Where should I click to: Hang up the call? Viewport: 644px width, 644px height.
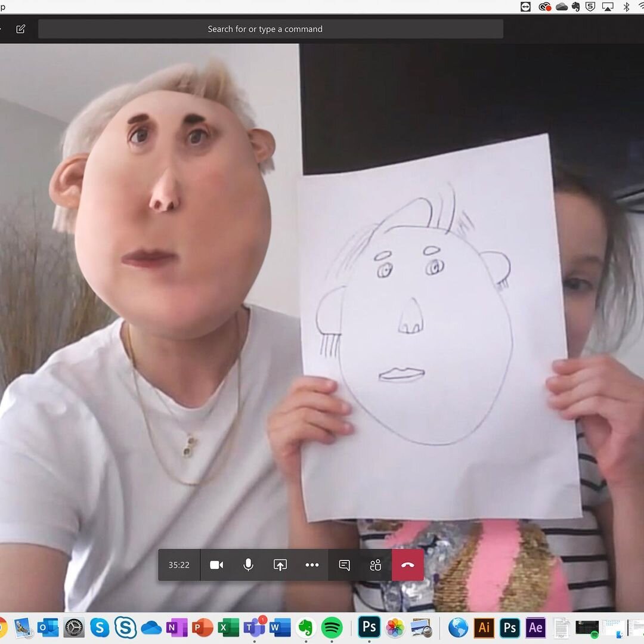click(407, 565)
